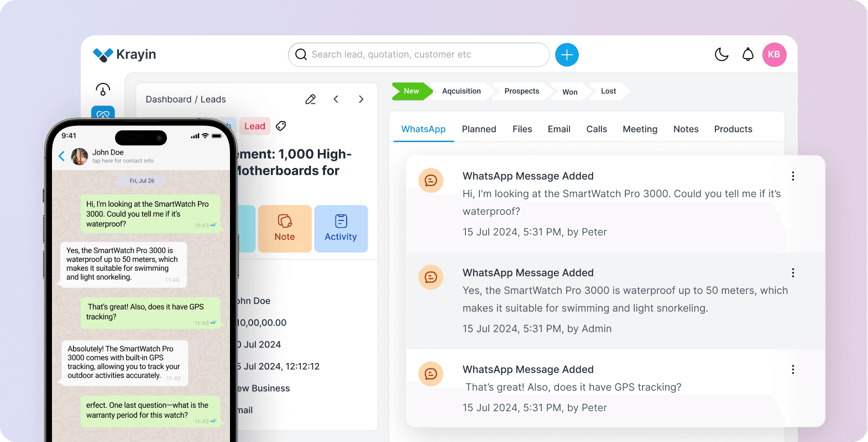
Task: Go to previous lead with left chevron
Action: [x=336, y=99]
